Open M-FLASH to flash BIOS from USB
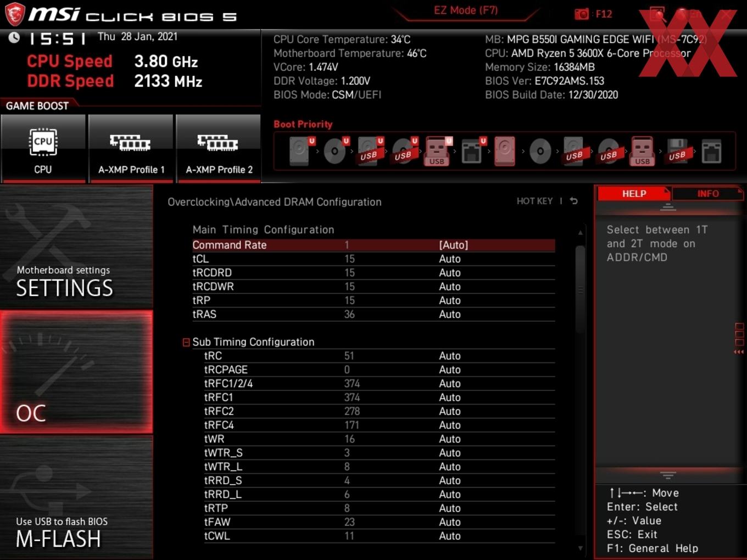 [x=76, y=497]
